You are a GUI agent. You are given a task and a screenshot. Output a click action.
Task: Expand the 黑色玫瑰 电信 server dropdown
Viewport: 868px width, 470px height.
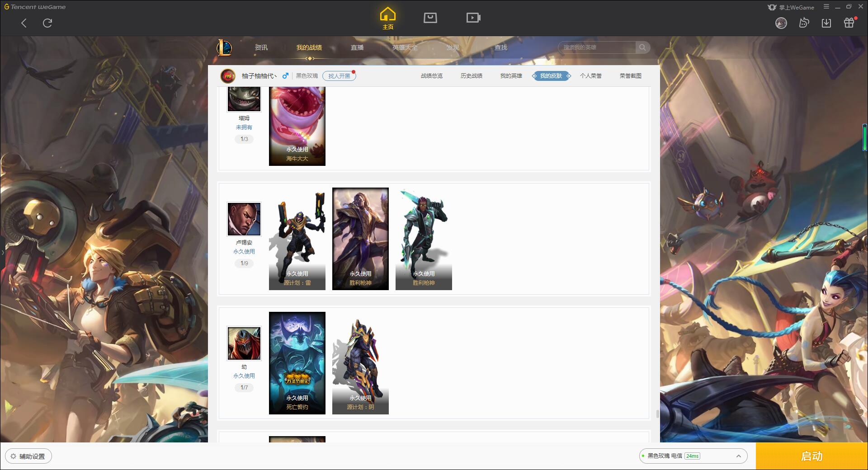coord(693,456)
